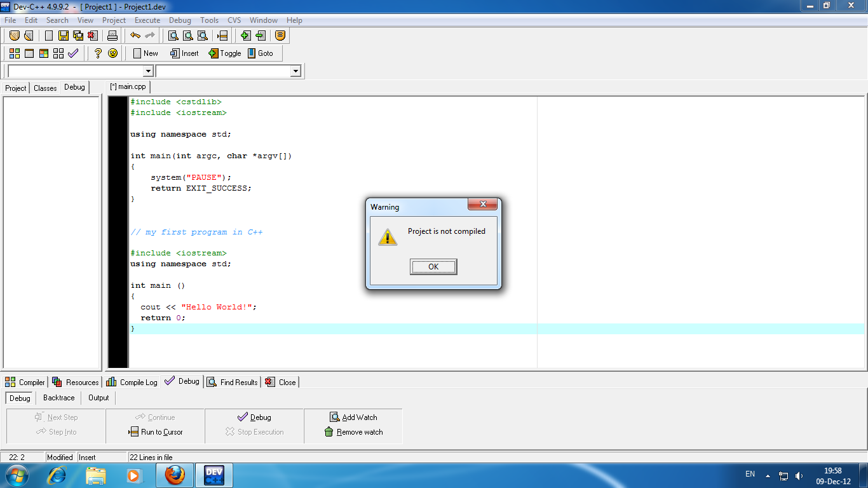Open the View menu
This screenshot has height=488, width=868.
[85, 20]
